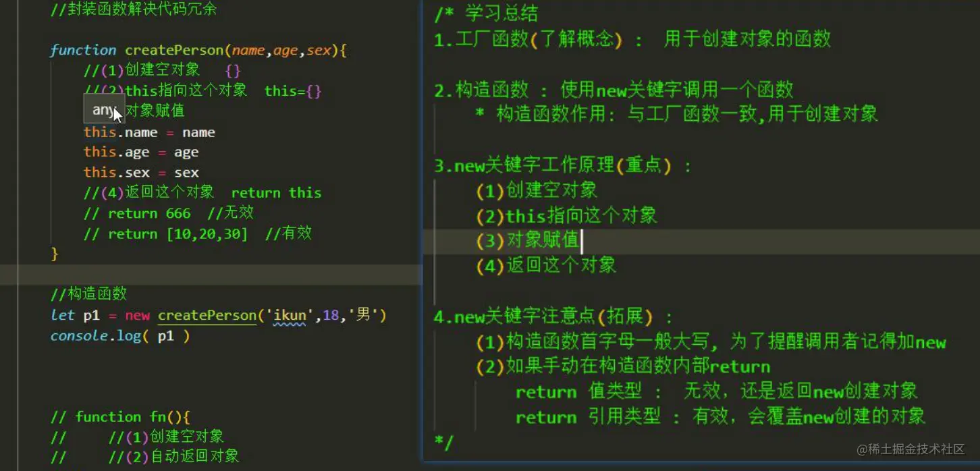Click the //构造函数 comment line

[x=88, y=294]
